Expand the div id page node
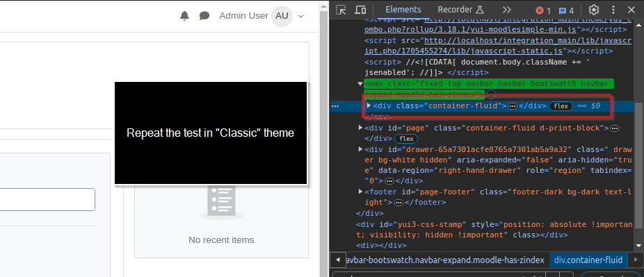The height and width of the screenshot is (277, 644). pos(360,128)
